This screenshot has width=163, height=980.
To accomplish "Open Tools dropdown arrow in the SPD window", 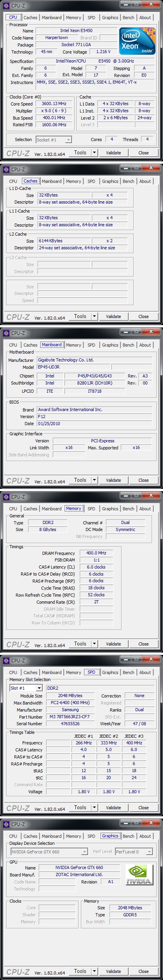I will (94, 808).
